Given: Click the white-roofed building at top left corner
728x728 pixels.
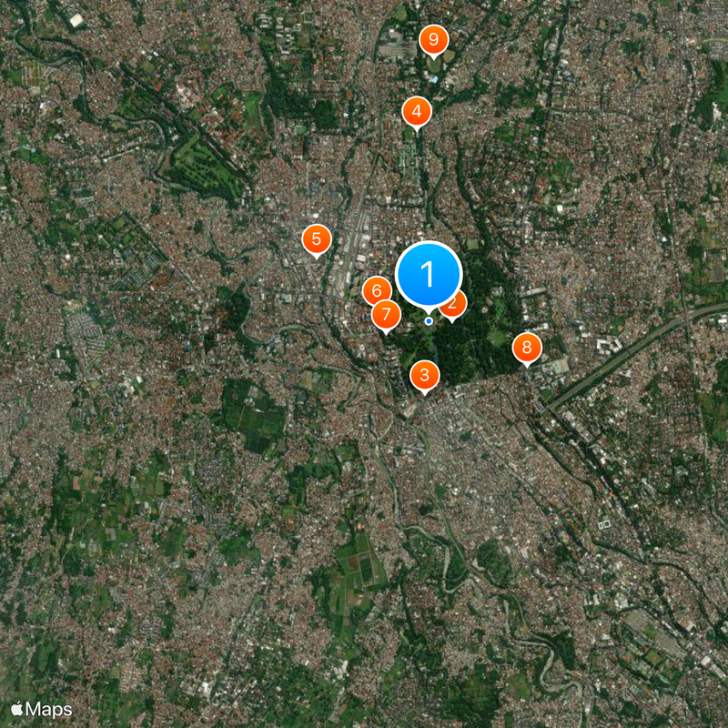Looking at the screenshot, I should point(76,20).
